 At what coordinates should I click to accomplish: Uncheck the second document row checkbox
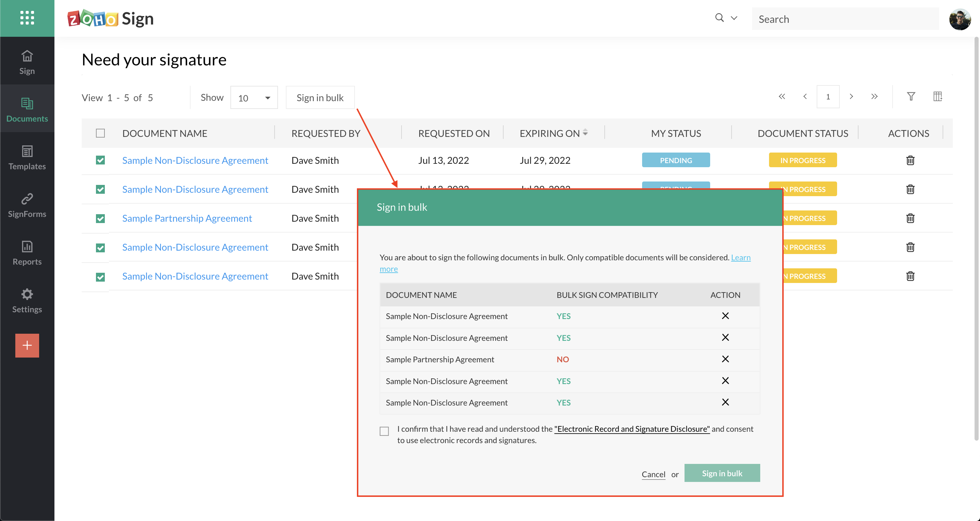(100, 189)
